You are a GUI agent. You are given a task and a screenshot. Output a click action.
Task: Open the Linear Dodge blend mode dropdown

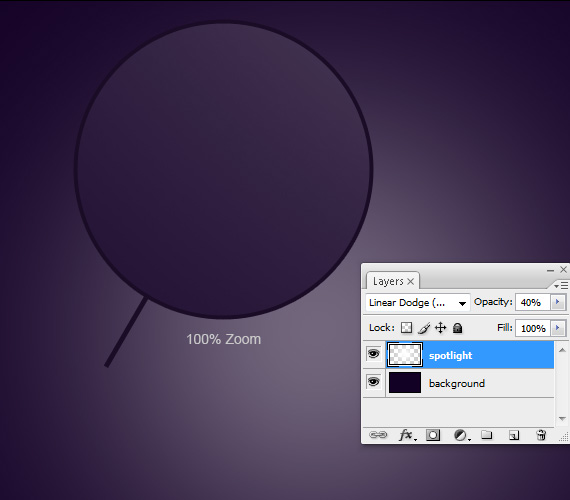418,303
